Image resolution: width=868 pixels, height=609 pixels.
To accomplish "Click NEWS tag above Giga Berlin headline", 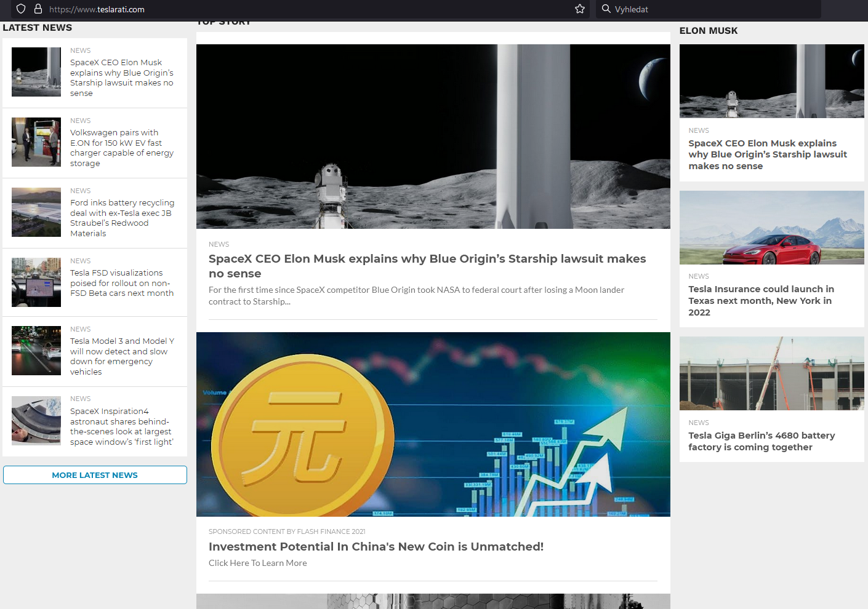I will coord(699,423).
